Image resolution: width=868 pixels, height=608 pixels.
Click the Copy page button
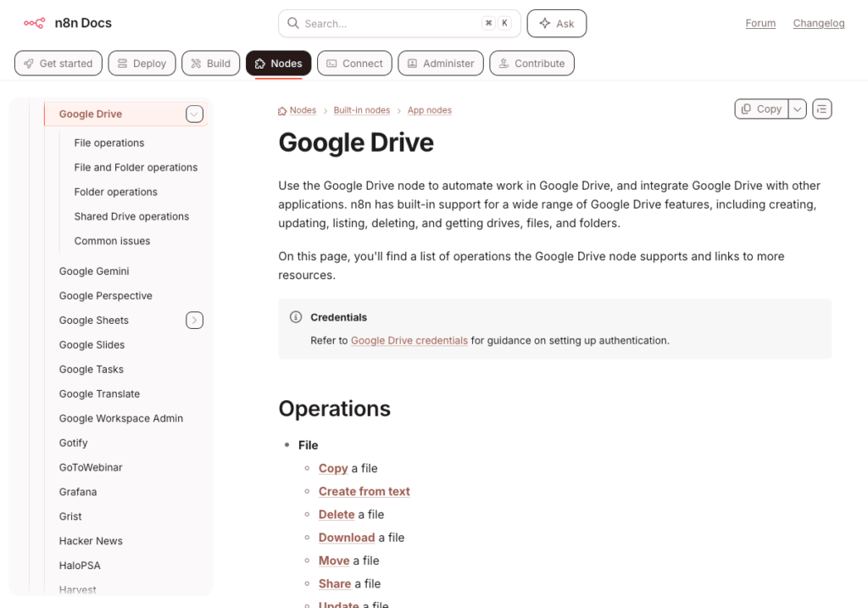pos(762,109)
